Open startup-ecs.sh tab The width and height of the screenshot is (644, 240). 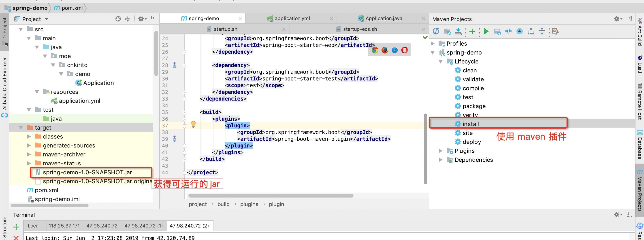coord(359,29)
